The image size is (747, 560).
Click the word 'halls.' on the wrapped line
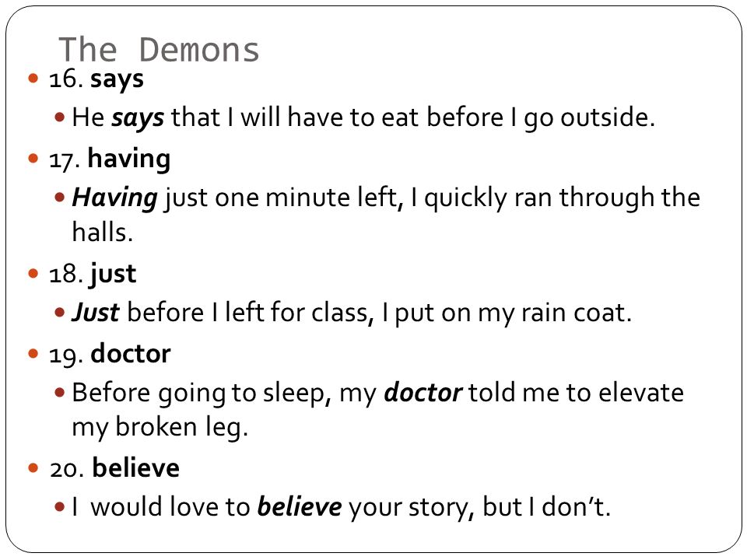coord(103,233)
